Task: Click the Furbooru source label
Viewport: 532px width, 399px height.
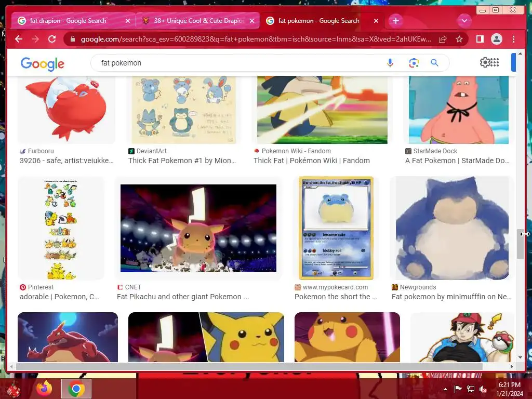Action: 41,151
